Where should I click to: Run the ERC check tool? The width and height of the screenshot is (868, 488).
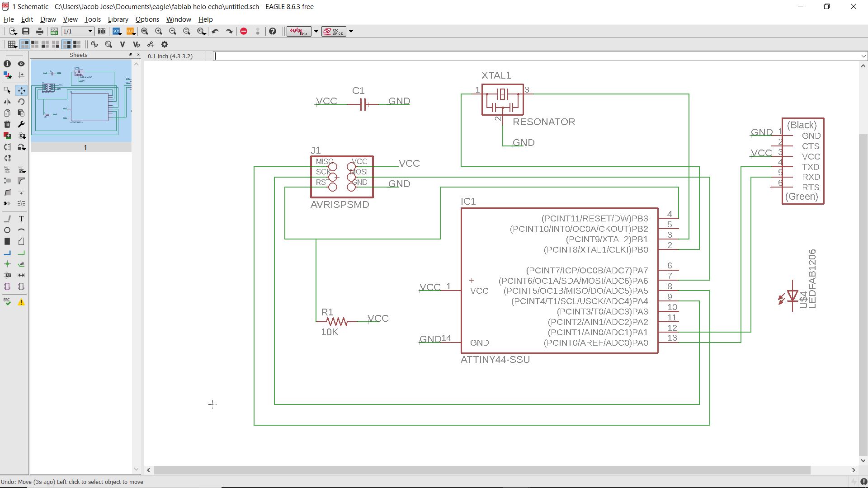7,302
